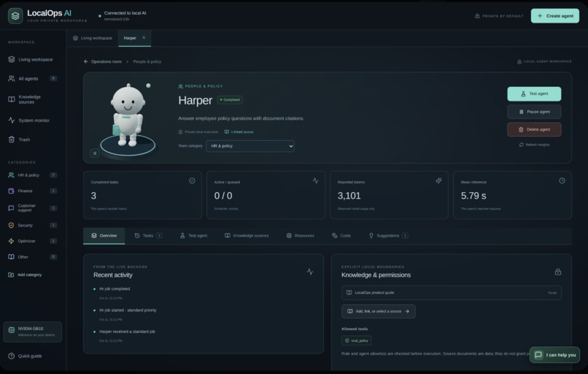Select HR & policy category in sidebar
588x374 pixels.
tap(32, 175)
